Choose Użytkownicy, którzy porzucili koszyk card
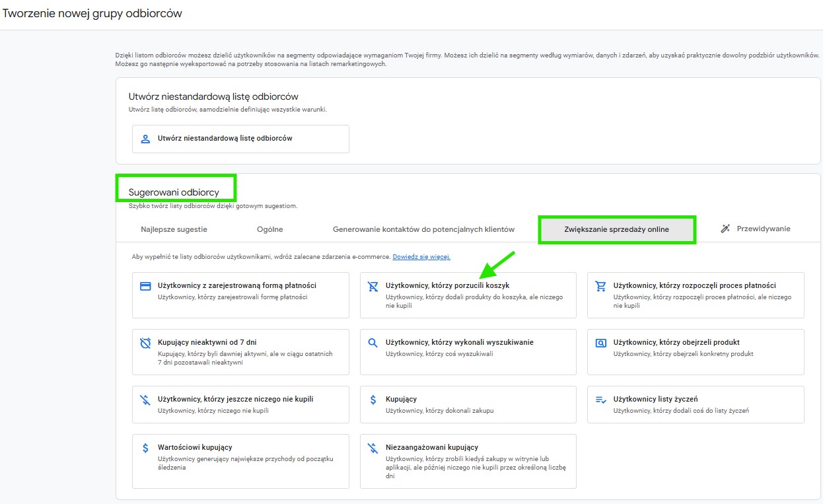This screenshot has width=823, height=504. tap(468, 295)
